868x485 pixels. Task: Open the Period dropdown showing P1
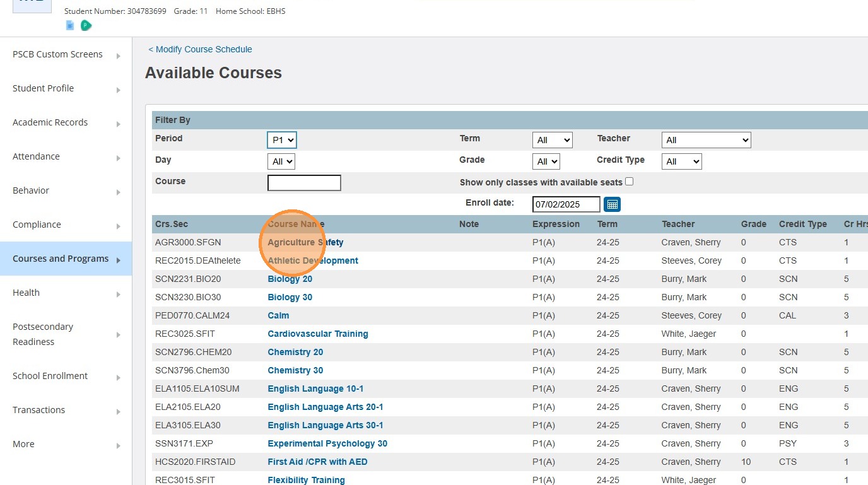coord(281,140)
